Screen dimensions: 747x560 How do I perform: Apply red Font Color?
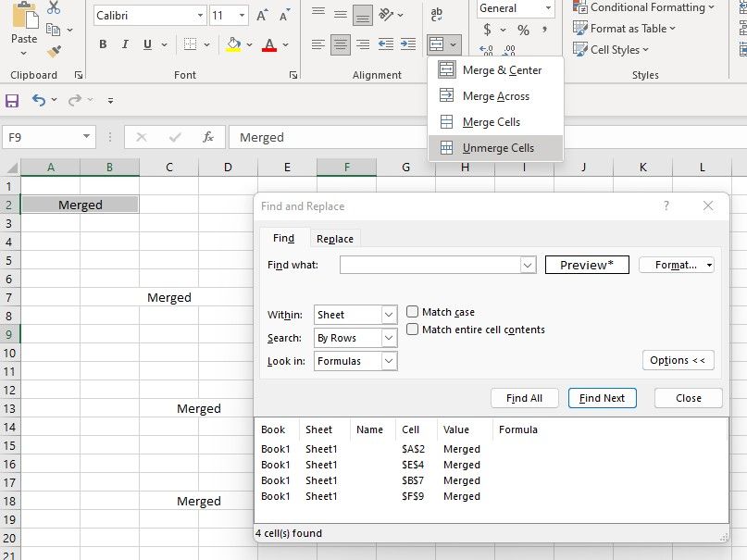pyautogui.click(x=269, y=44)
